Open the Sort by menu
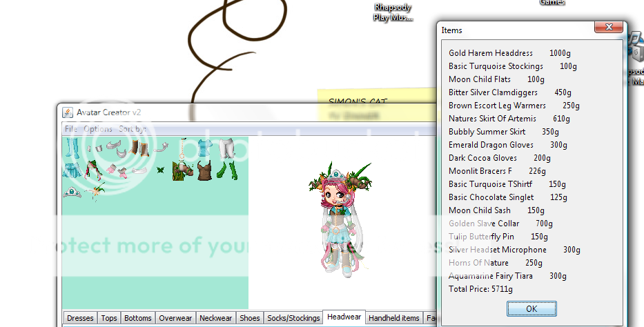This screenshot has height=327, width=644. (x=131, y=129)
